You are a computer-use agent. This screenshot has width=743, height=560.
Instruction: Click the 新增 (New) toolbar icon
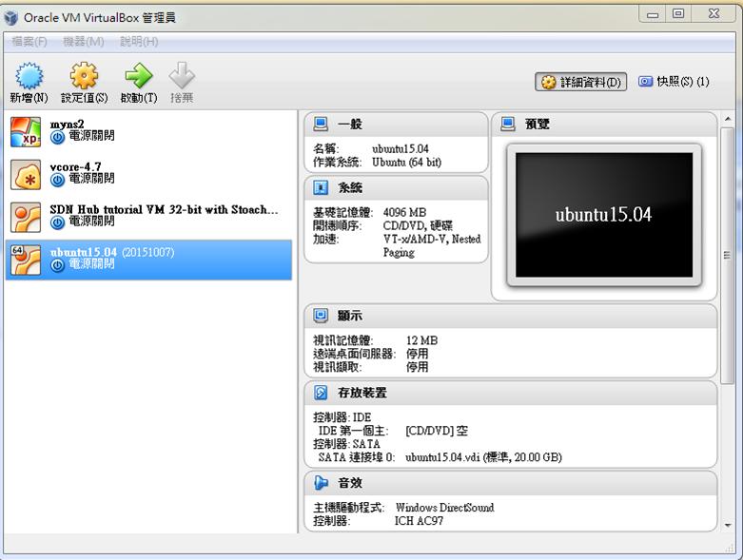point(29,76)
